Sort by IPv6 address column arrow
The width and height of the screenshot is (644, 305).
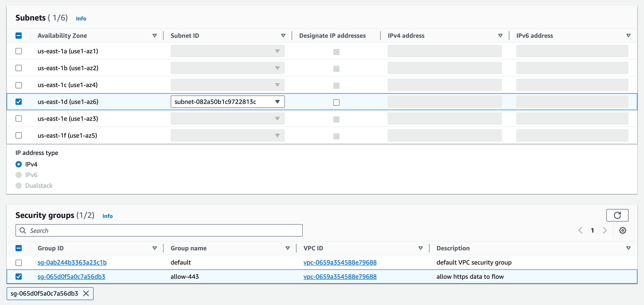click(628, 35)
